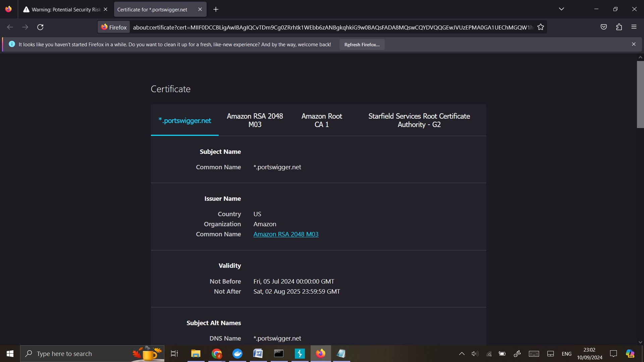Click the Refresh Firefox button

click(x=362, y=44)
